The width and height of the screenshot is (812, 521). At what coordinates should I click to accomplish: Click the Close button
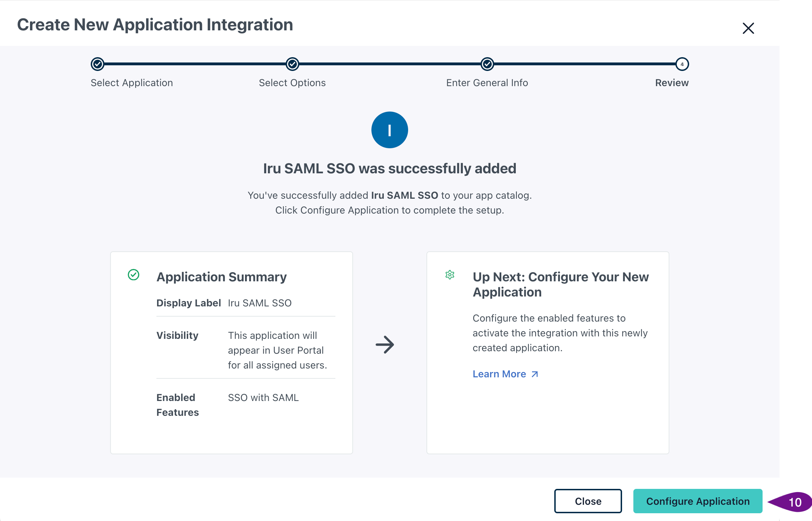588,501
